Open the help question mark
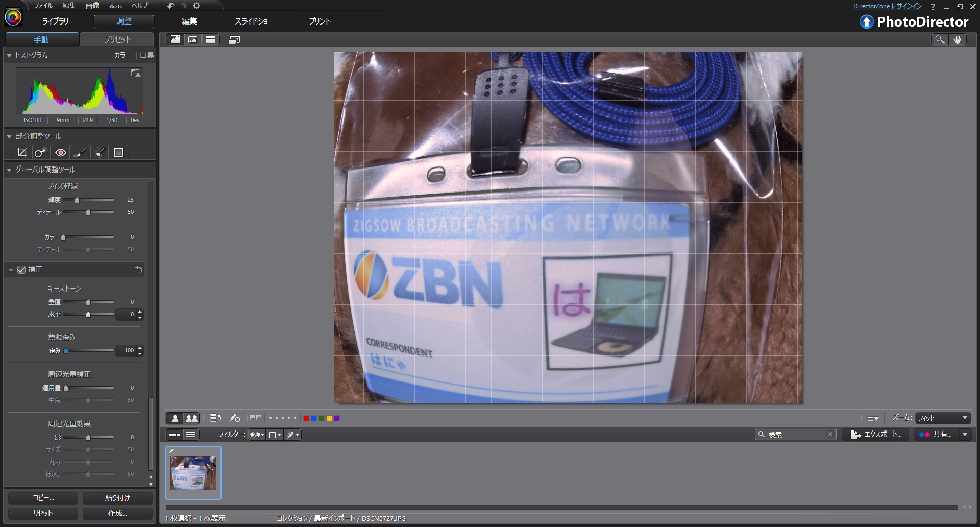This screenshot has height=527, width=980. point(933,7)
